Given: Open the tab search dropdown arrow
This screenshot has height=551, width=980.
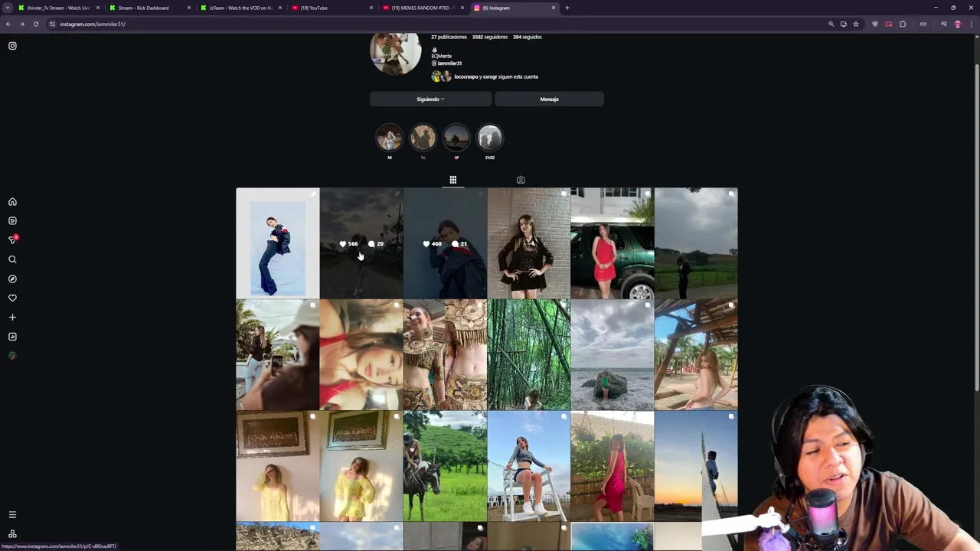Looking at the screenshot, I should click(7, 8).
